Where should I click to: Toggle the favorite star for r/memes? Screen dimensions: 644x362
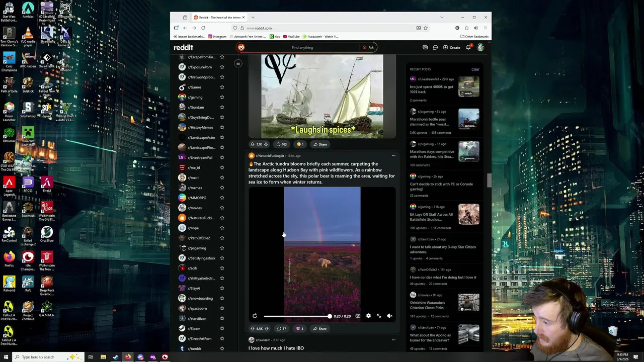click(222, 188)
